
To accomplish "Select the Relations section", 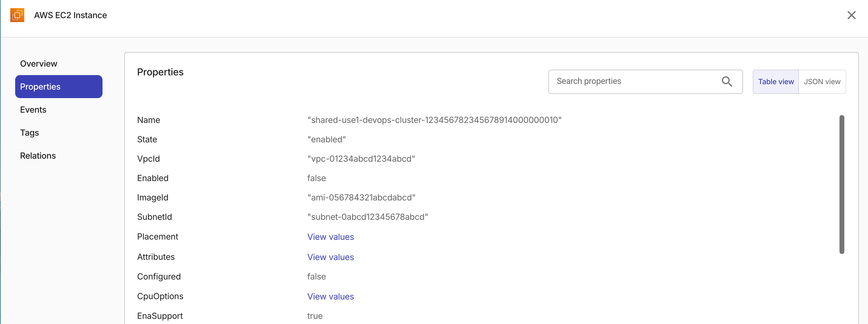I will pyautogui.click(x=38, y=155).
